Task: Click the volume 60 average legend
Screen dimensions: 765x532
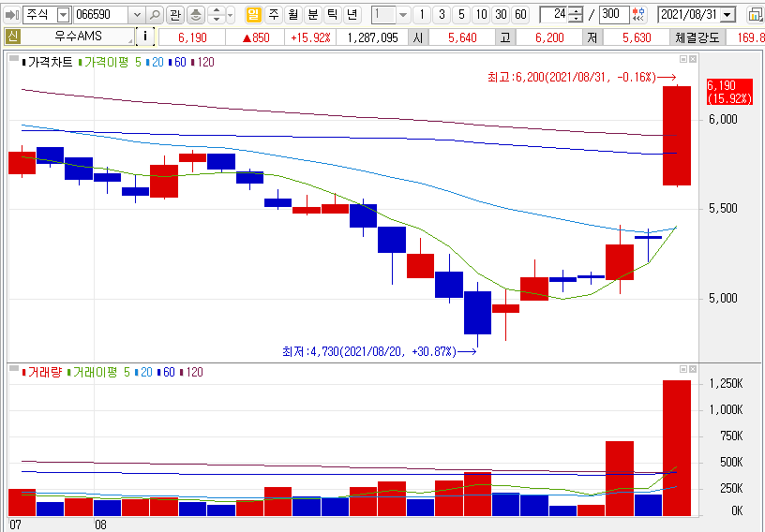Action: coord(166,372)
